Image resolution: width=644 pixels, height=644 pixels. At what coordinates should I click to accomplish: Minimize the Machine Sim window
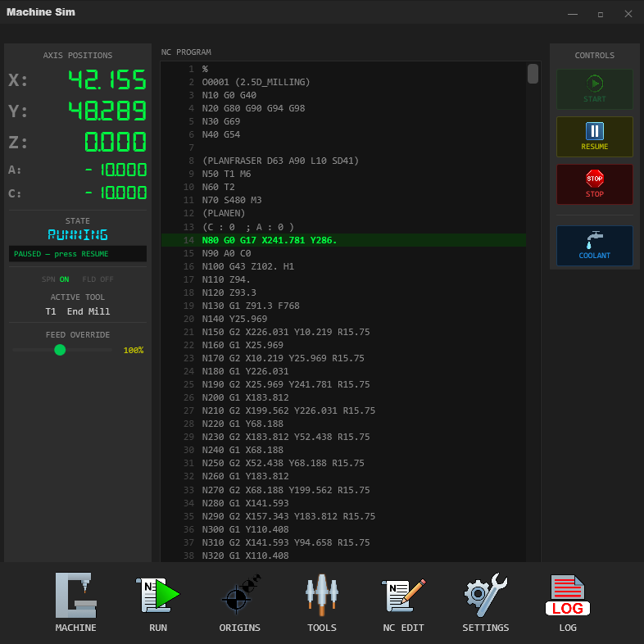[573, 14]
